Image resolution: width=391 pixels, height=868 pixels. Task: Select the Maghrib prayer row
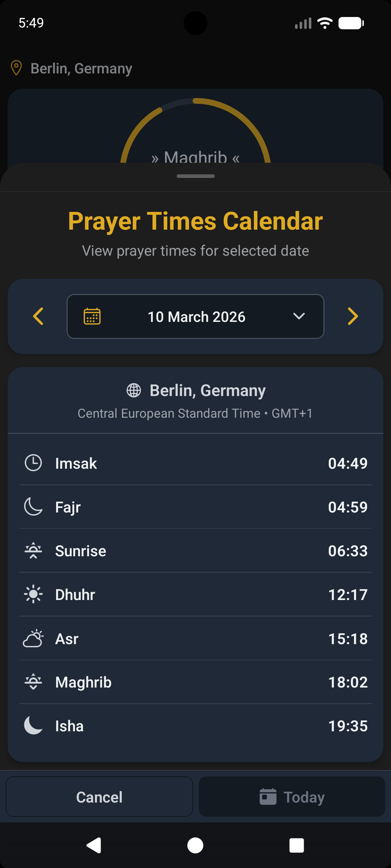(195, 682)
